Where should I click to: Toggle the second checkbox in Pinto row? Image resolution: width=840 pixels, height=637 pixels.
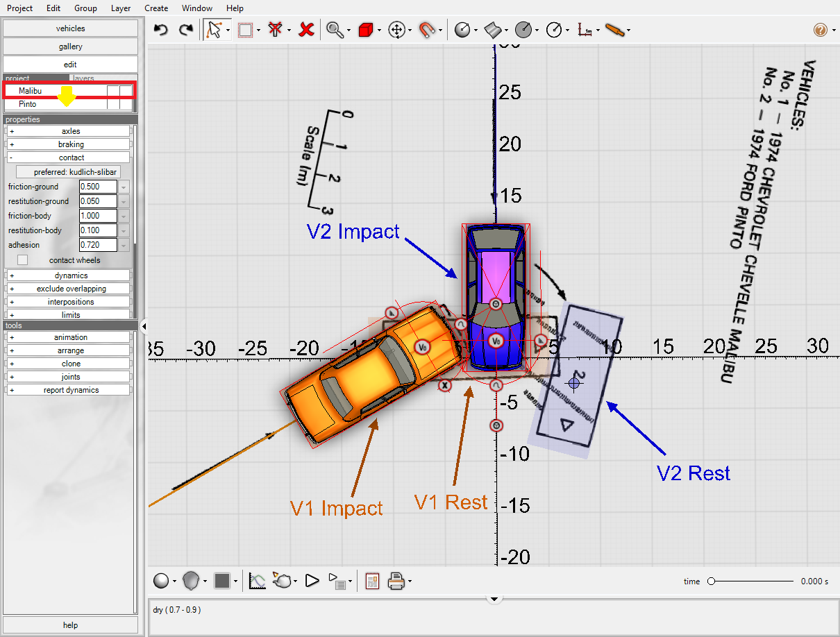coord(126,104)
